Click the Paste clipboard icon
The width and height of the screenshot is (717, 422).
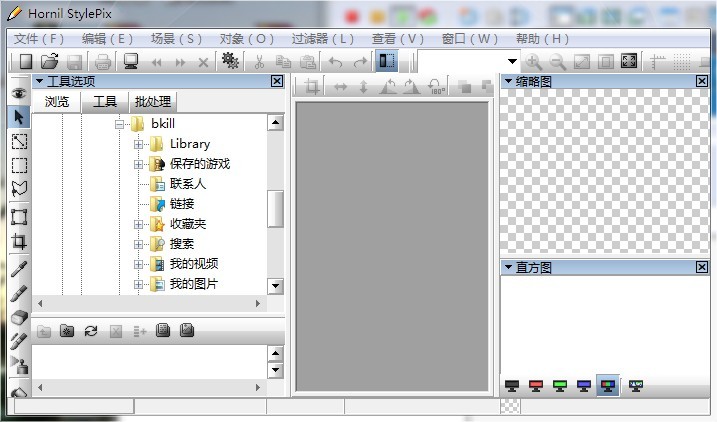coord(308,62)
